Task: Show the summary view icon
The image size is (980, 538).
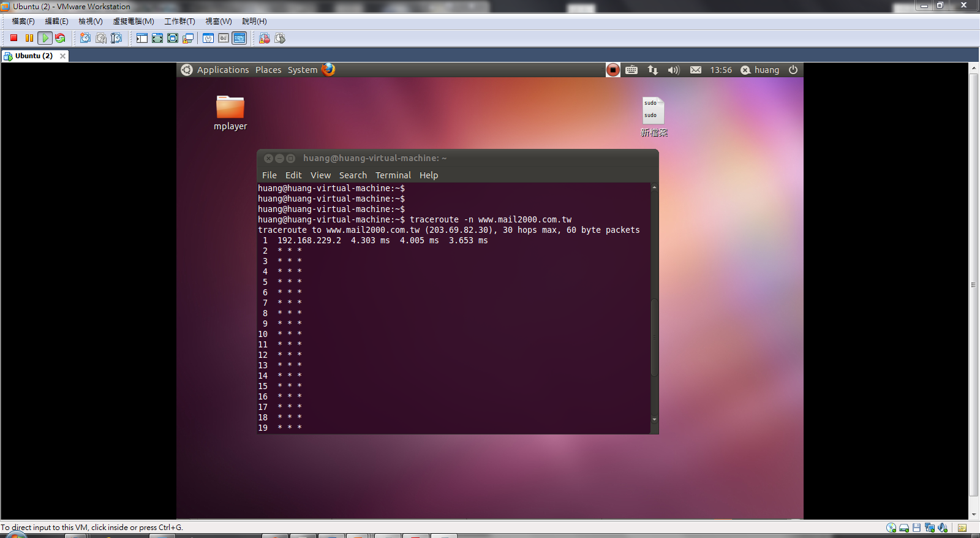Action: click(x=208, y=38)
